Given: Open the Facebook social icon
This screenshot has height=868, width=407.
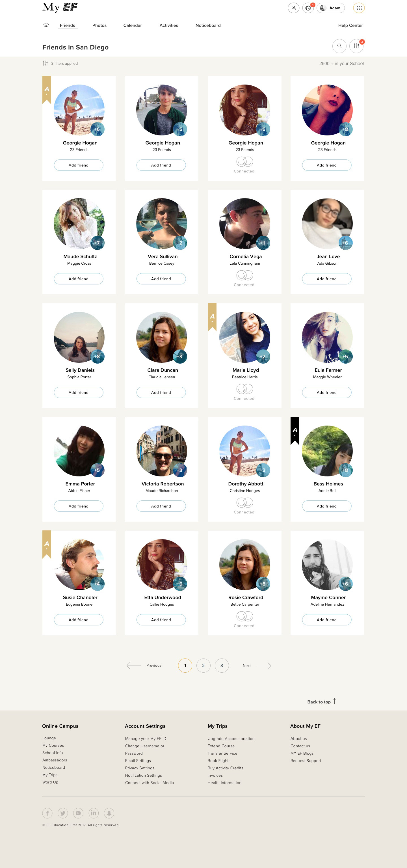Looking at the screenshot, I should [x=47, y=813].
